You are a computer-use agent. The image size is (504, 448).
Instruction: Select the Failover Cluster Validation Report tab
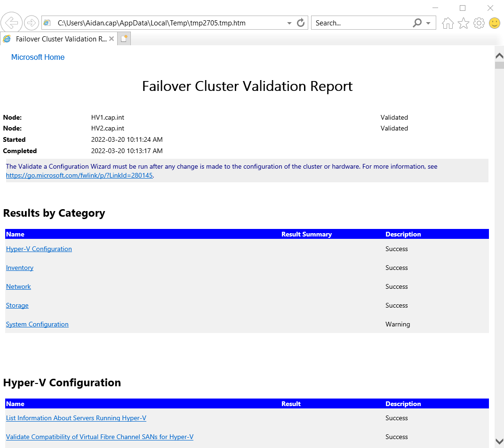pos(58,39)
